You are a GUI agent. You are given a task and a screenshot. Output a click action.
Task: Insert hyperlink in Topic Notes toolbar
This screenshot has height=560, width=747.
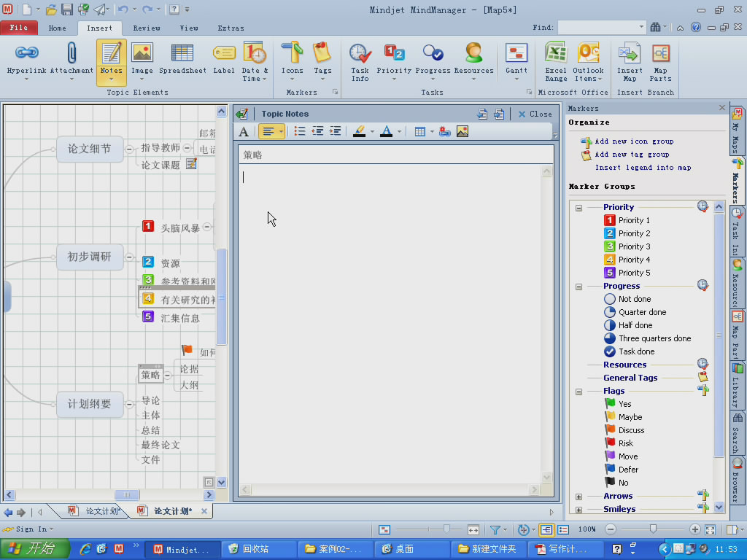444,131
